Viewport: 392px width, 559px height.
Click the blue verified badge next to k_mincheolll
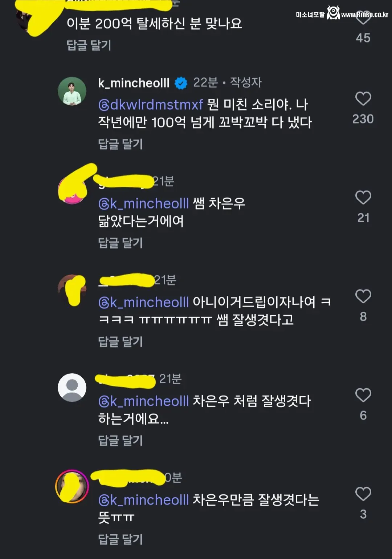point(180,83)
